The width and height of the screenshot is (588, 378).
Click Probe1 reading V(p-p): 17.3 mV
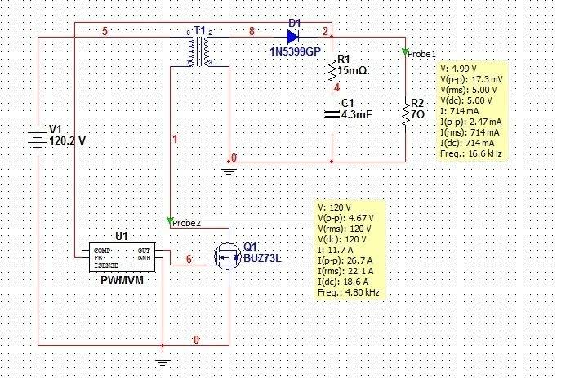(471, 79)
